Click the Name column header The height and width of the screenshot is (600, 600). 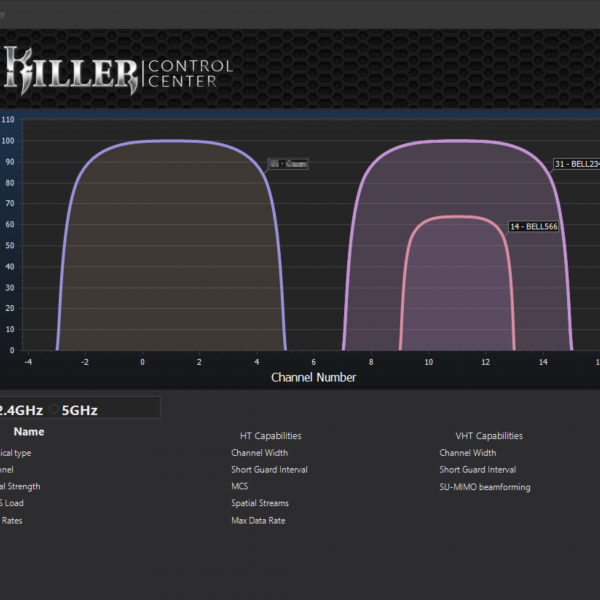click(29, 432)
